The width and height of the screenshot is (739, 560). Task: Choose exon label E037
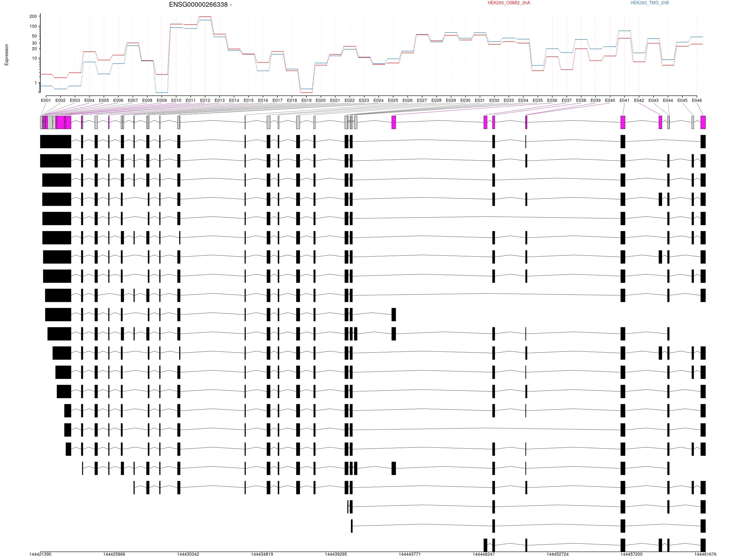[x=567, y=100]
